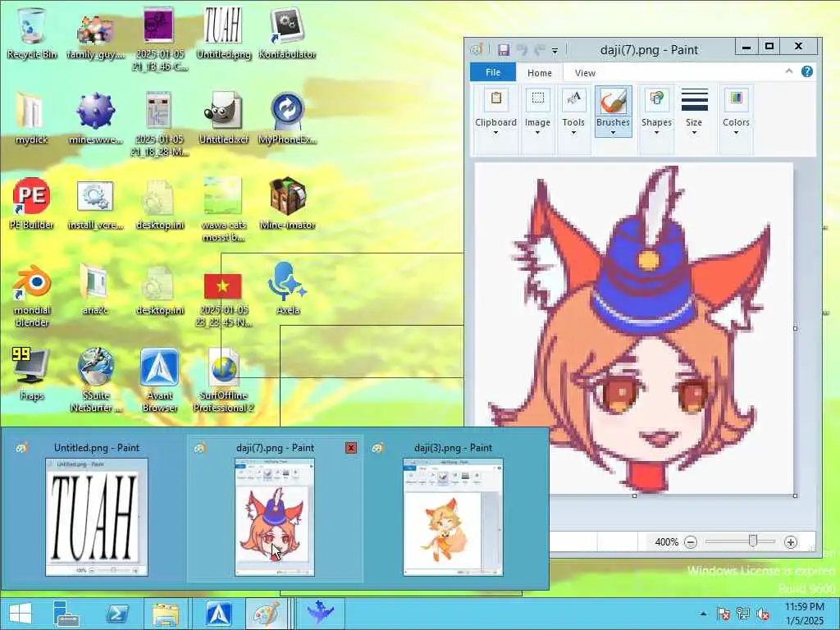Click the zoom out minus button
The image size is (840, 630).
691,542
